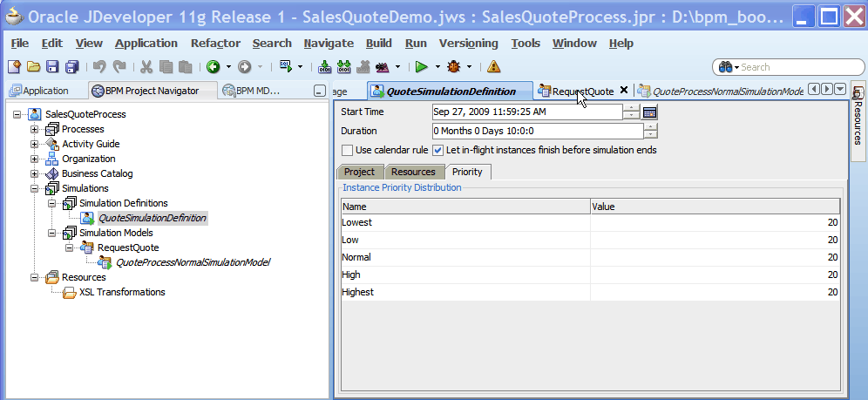Viewport: 868px width, 400px height.
Task: Open the File menu
Action: point(20,44)
